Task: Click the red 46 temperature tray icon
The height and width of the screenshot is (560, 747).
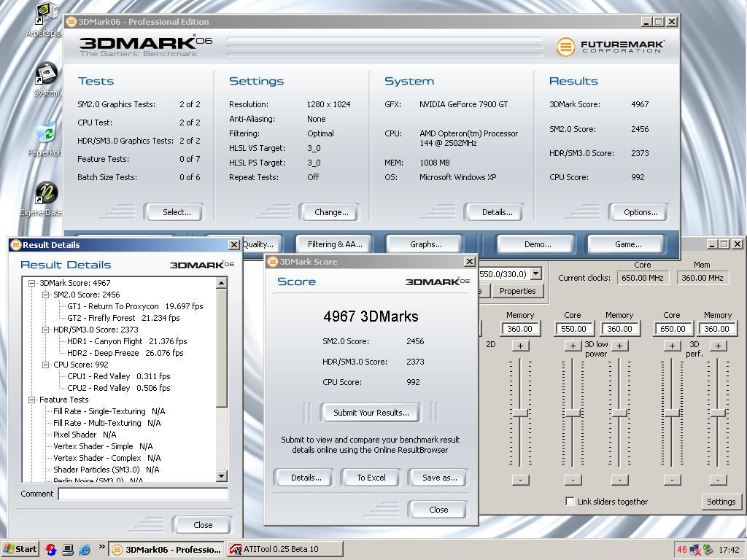Action: pos(682,550)
